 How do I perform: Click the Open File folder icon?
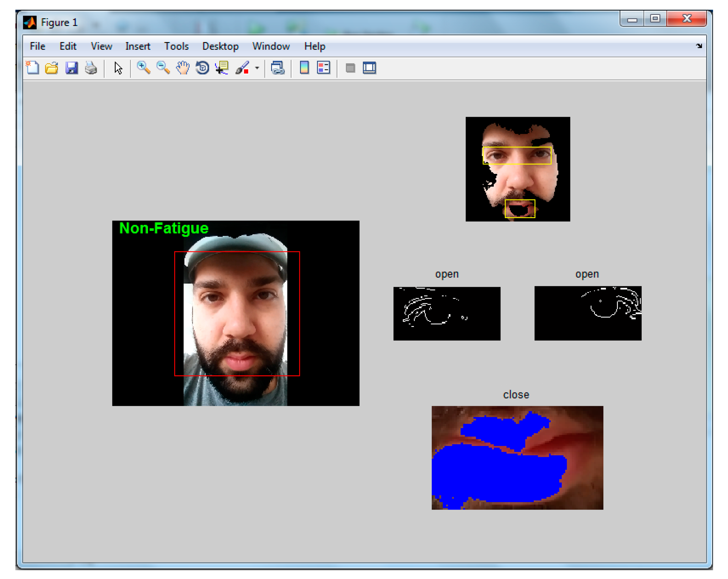click(52, 68)
